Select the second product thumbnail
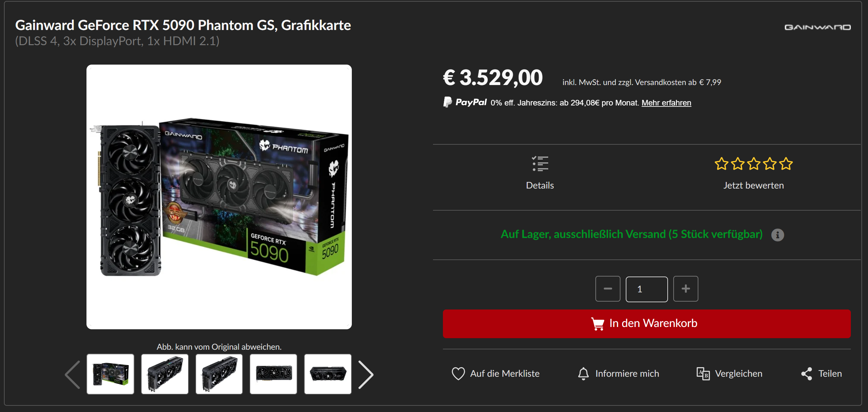868x412 pixels. 164,374
